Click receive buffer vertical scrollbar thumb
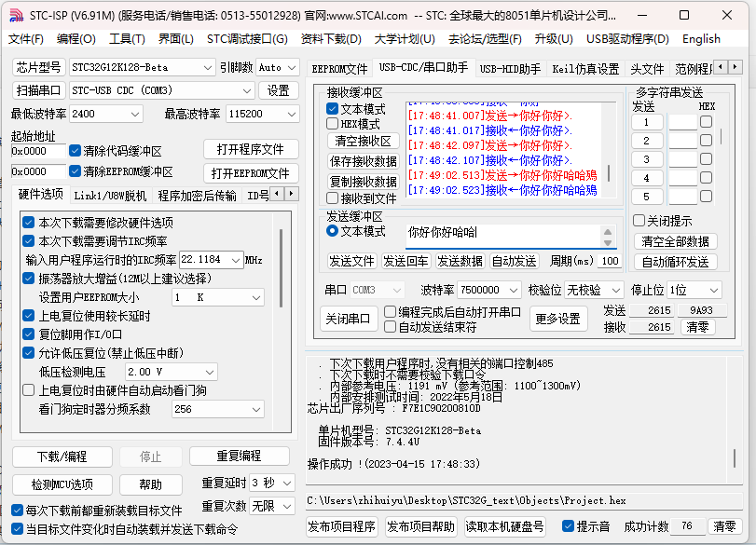The height and width of the screenshot is (545, 756). (609, 173)
